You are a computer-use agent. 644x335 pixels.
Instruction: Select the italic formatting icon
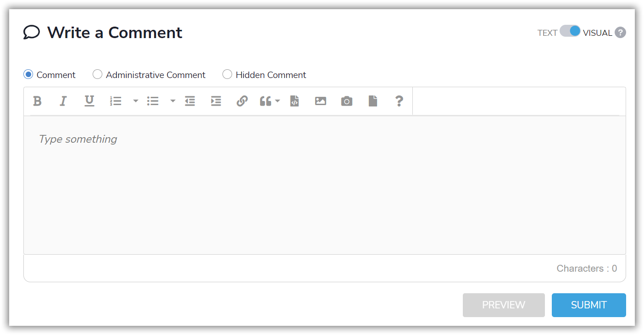[x=63, y=101]
